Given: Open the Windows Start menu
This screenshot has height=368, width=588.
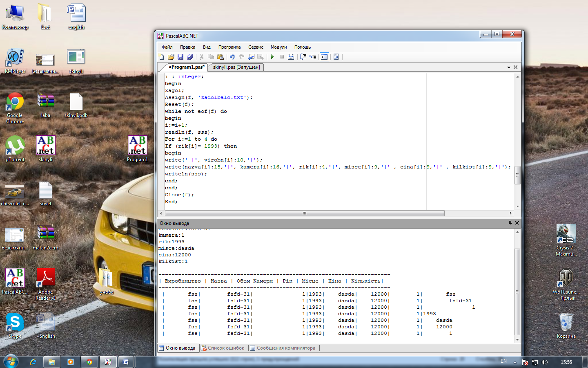Looking at the screenshot, I should pos(11,361).
